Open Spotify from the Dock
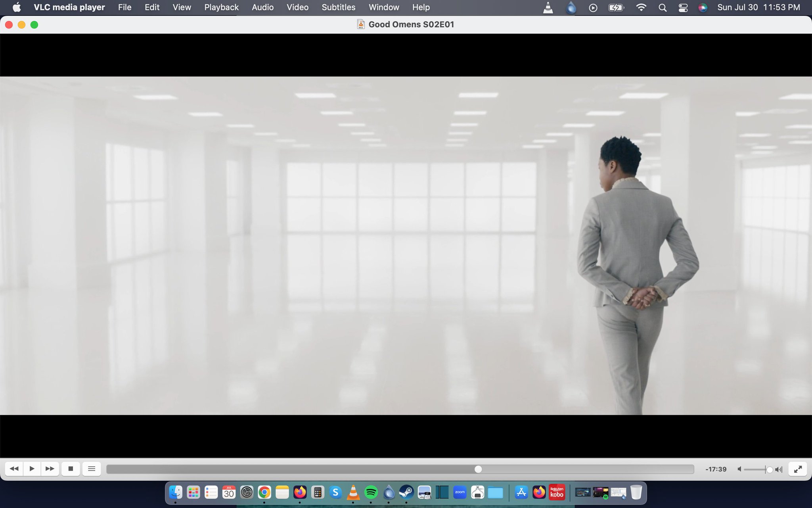Viewport: 812px width, 508px height. 371,493
